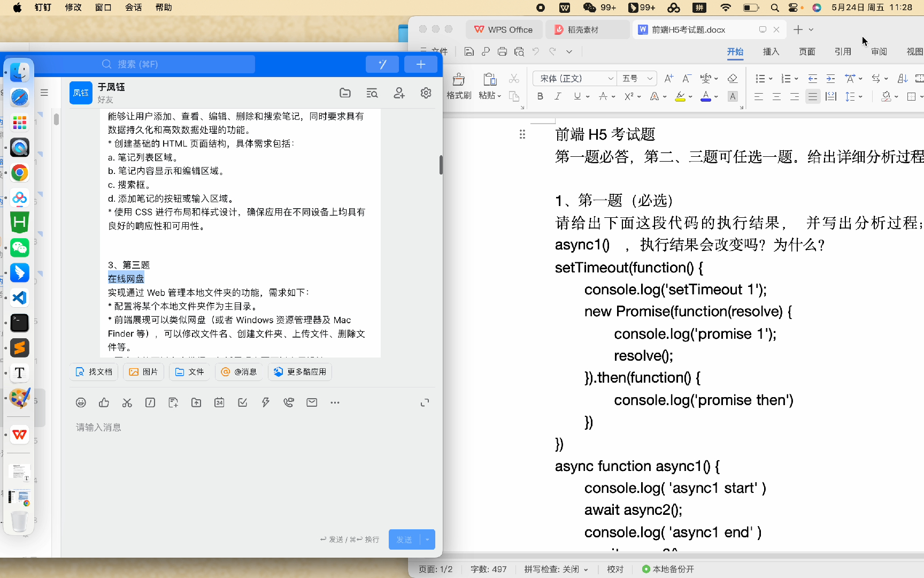
Task: Open the calendar icon in chat toolbar
Action: click(219, 402)
